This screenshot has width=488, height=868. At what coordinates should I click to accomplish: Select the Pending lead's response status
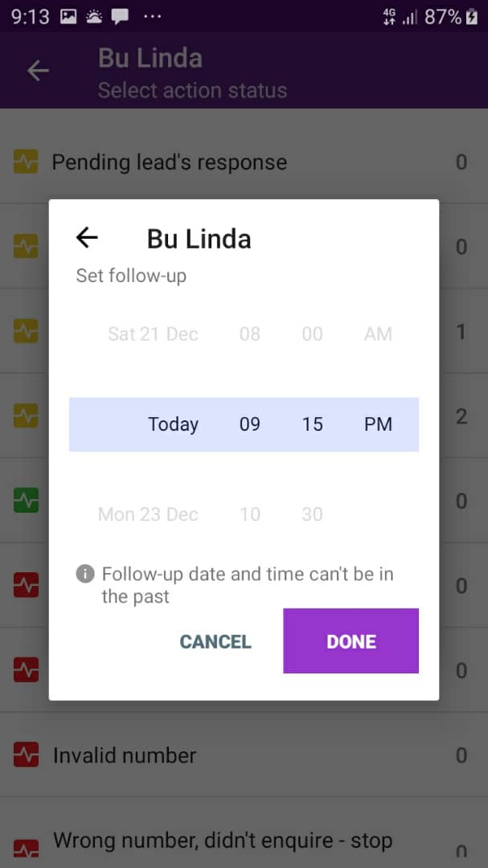(169, 162)
